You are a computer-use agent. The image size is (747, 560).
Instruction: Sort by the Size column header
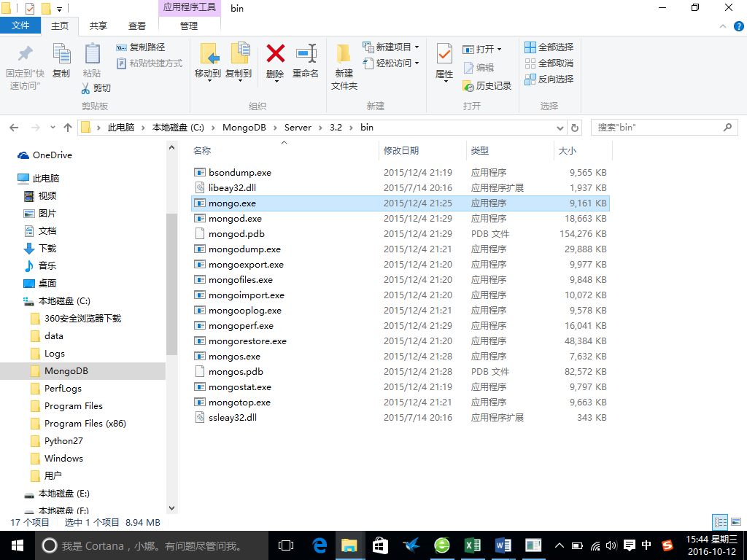point(583,150)
